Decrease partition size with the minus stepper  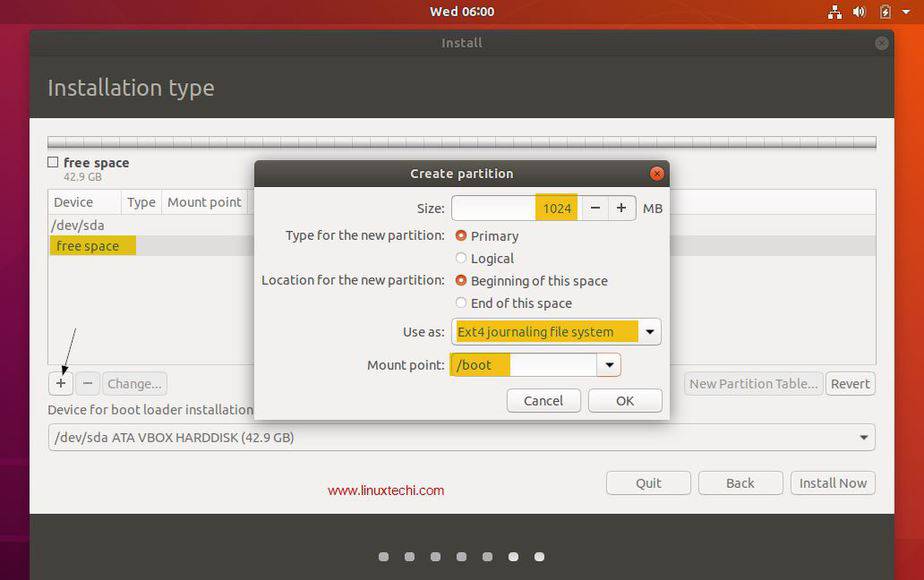595,208
